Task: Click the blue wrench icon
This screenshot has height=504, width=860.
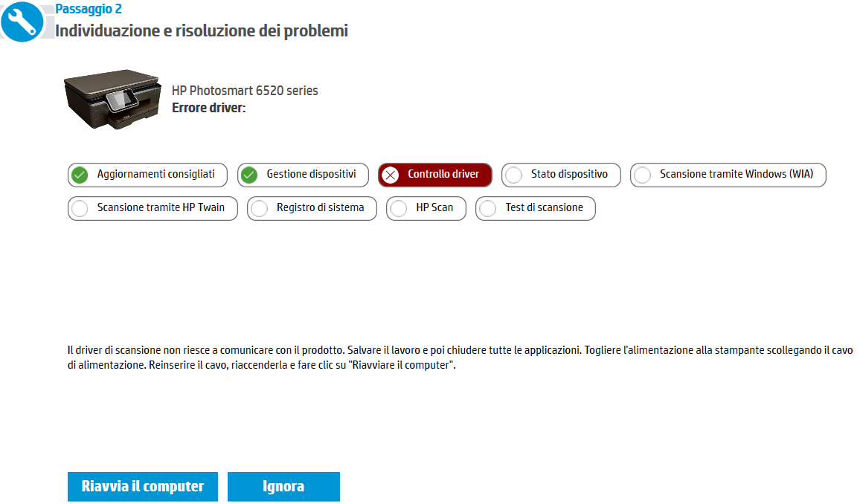Action: click(x=22, y=22)
